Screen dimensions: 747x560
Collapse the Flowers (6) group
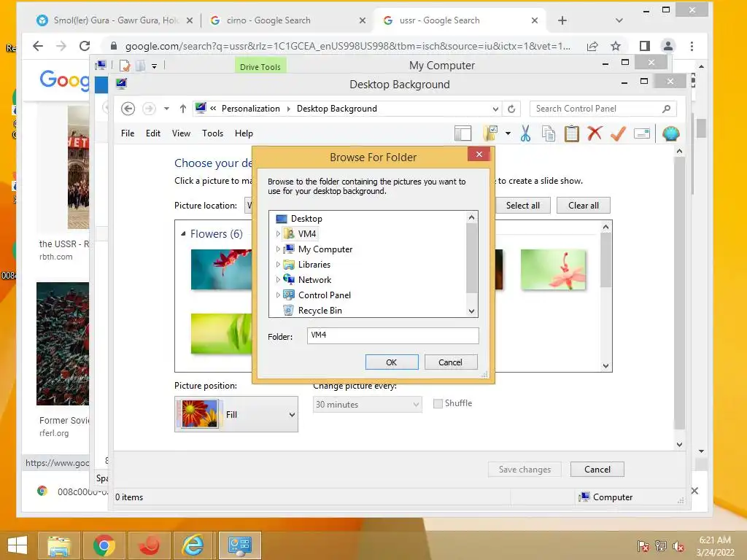point(183,234)
